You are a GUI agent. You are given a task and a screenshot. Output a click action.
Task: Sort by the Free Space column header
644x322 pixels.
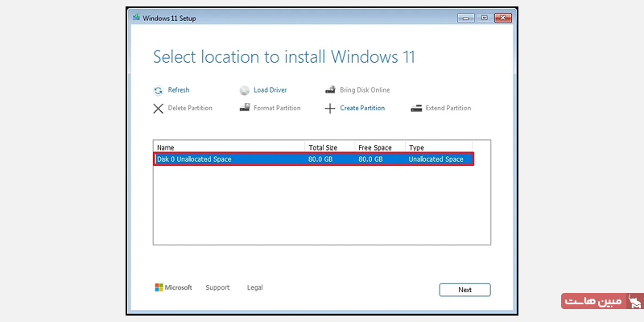380,147
